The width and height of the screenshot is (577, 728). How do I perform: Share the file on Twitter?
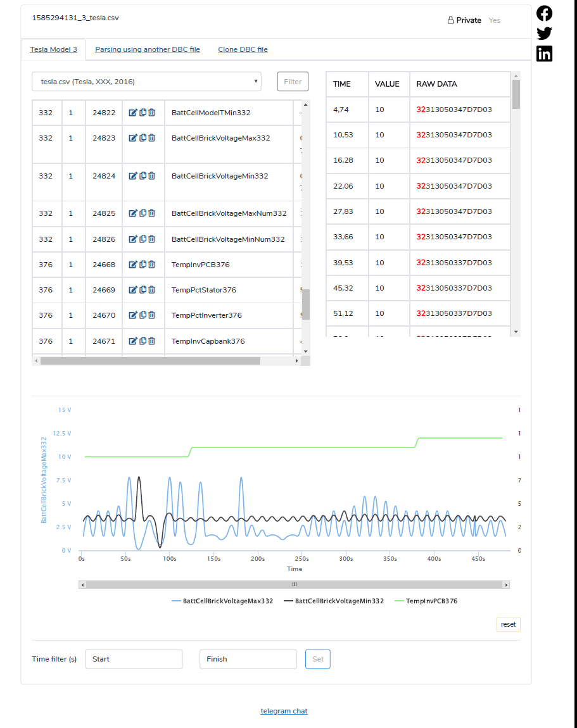pyautogui.click(x=543, y=33)
